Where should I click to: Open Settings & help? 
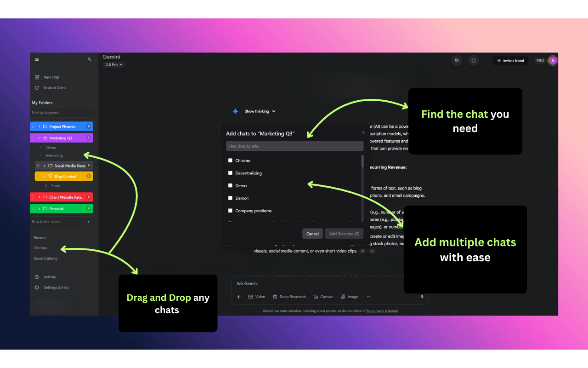56,287
